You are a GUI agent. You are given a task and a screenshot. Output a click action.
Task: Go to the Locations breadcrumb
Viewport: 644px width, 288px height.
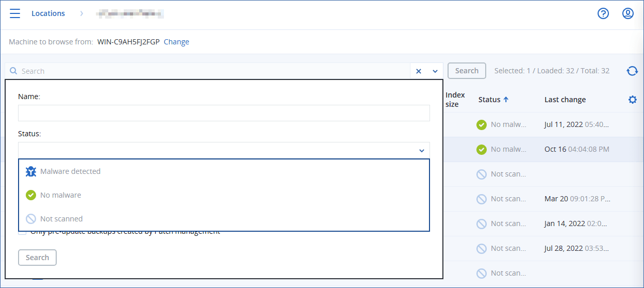tap(48, 13)
